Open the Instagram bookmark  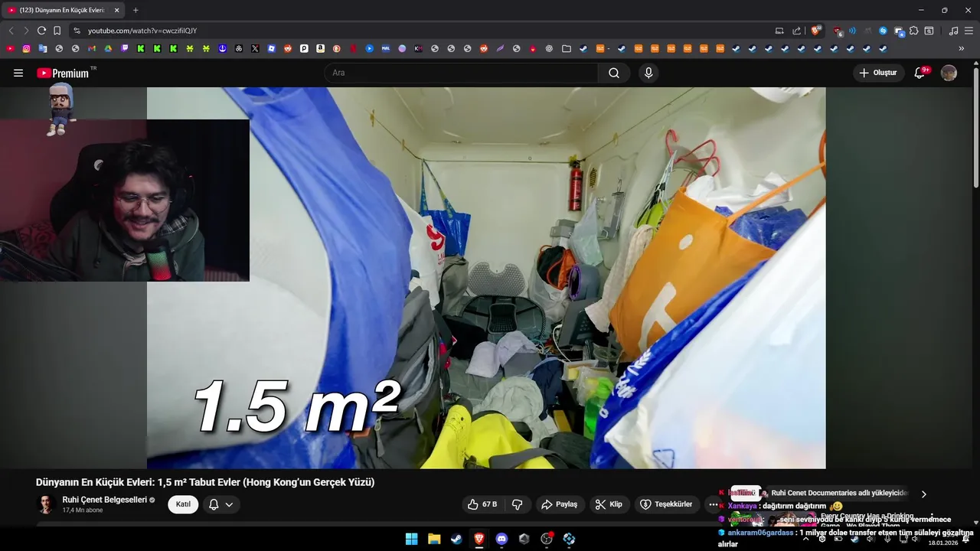tap(26, 48)
